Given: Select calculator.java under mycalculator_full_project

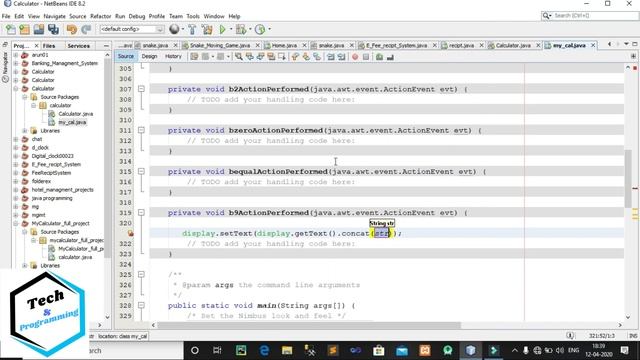Looking at the screenshot, I should click(x=75, y=257).
